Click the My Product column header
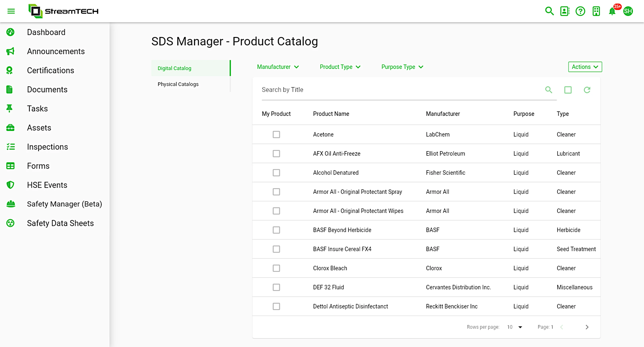The width and height of the screenshot is (644, 347). [x=276, y=114]
